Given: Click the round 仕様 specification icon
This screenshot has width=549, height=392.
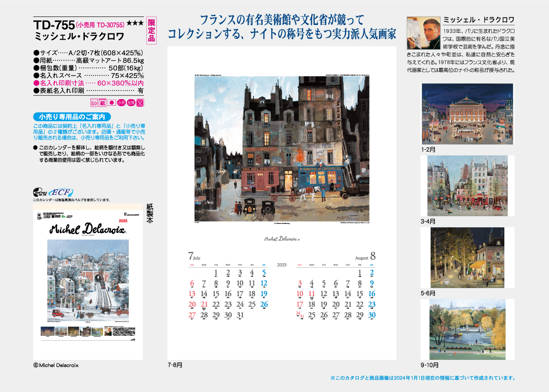Looking at the screenshot, I should coord(130,103).
